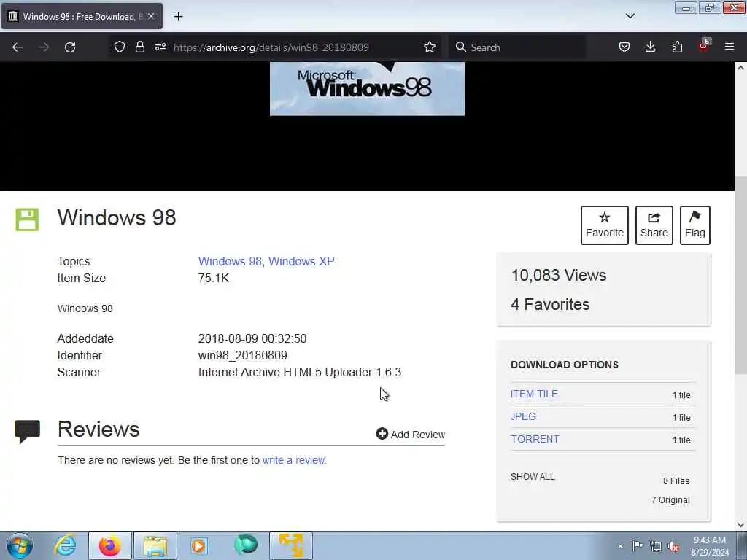Click the green round app icon in taskbar

[246, 545]
